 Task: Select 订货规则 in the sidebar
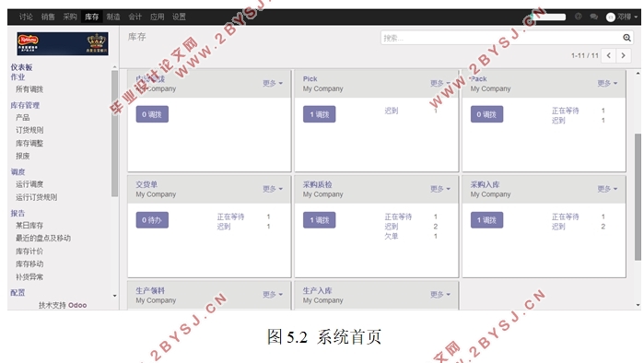(29, 130)
